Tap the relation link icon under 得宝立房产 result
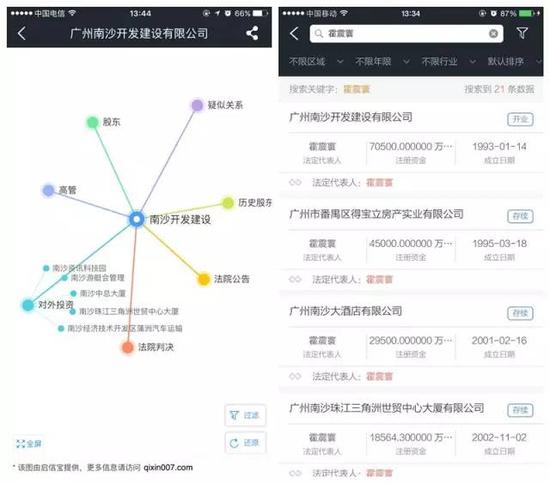Viewport: 550px width, 483px height. point(295,280)
